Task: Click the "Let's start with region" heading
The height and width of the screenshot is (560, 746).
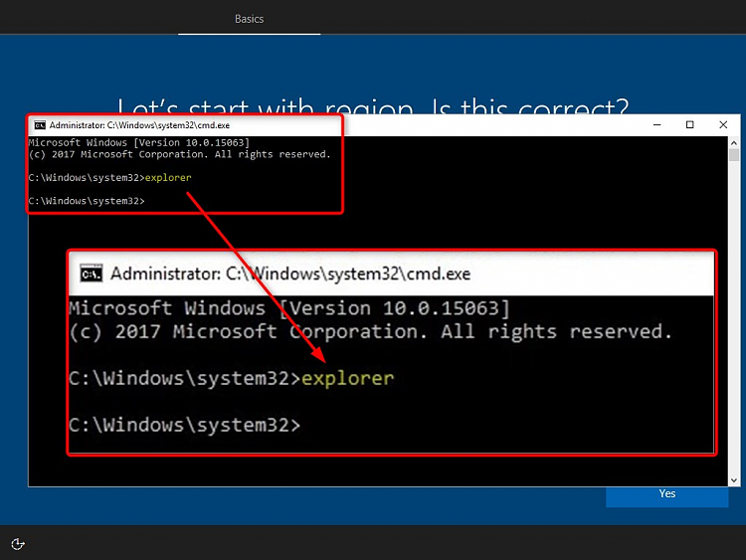Action: [x=373, y=105]
